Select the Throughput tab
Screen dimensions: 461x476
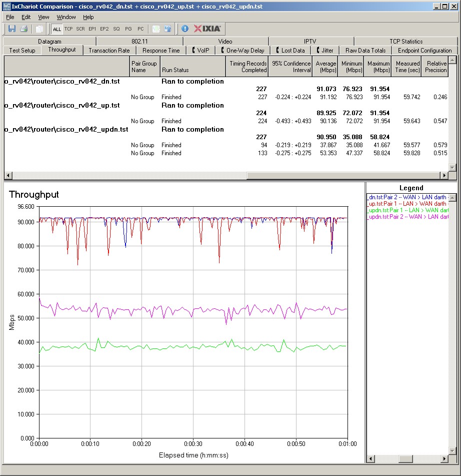tap(62, 50)
